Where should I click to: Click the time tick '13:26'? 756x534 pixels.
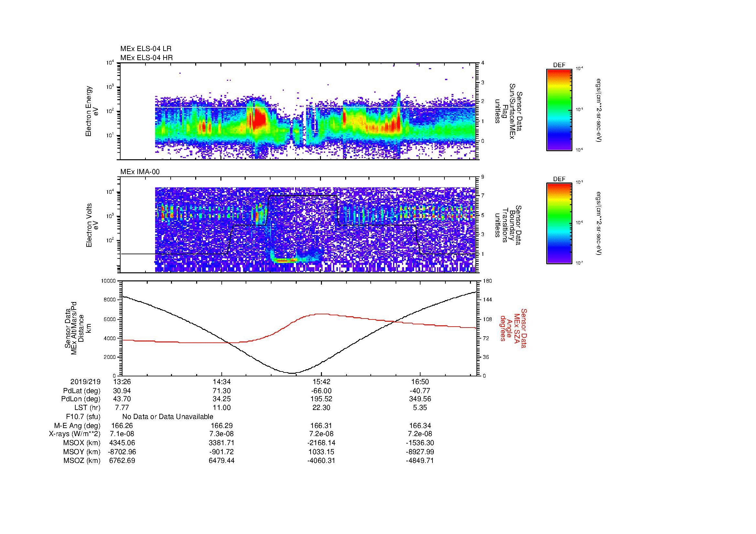click(122, 382)
